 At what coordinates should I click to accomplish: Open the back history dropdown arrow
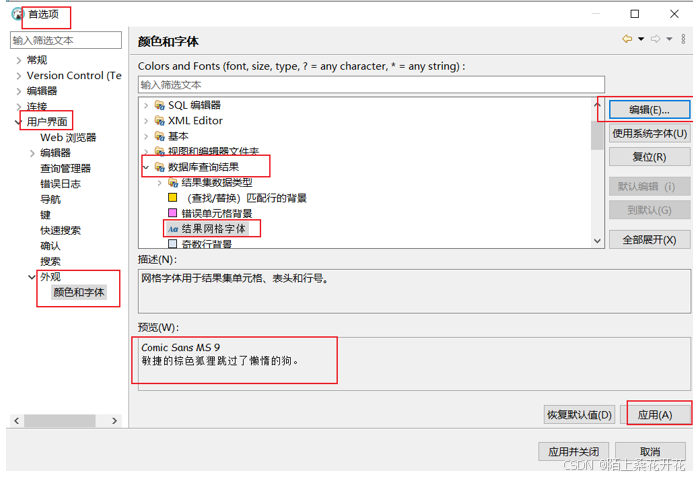641,39
